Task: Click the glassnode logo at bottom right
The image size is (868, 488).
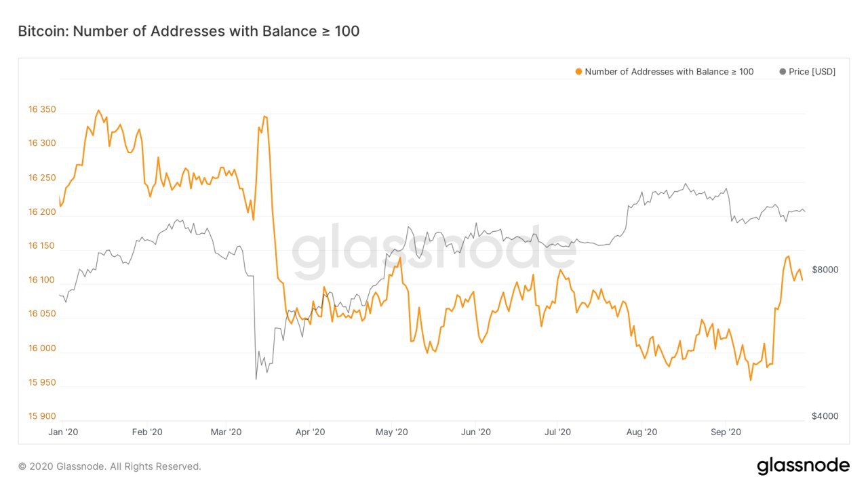Action: click(803, 466)
